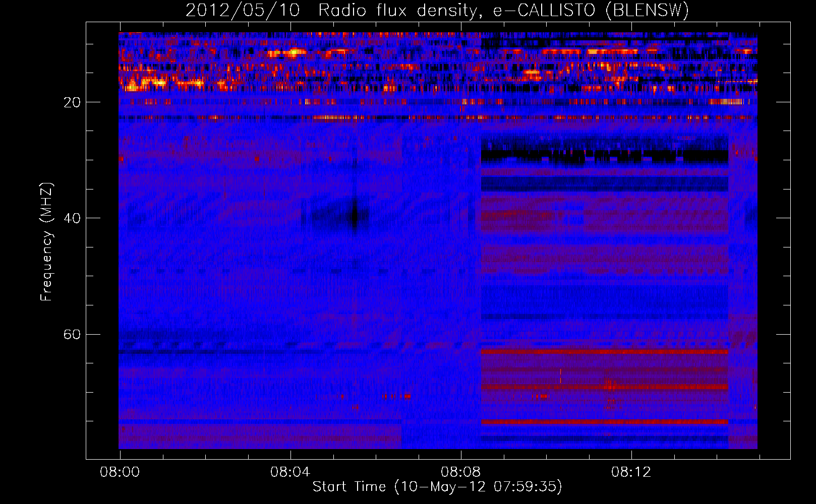The width and height of the screenshot is (816, 504).
Task: Click the plot title '2012/05/10 Radio flux density'
Action: [x=437, y=10]
